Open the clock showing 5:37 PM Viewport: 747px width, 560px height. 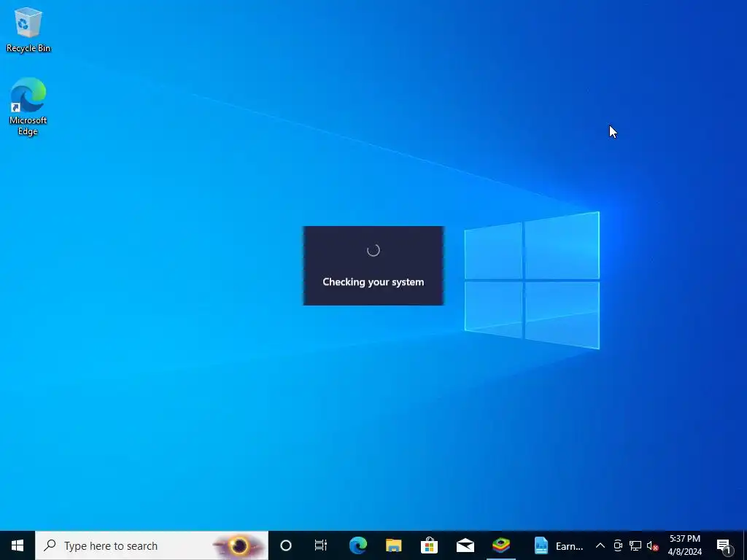click(x=684, y=545)
